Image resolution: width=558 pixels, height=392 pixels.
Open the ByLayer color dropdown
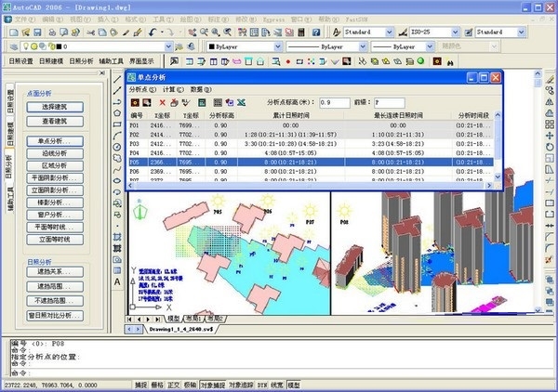(278, 46)
